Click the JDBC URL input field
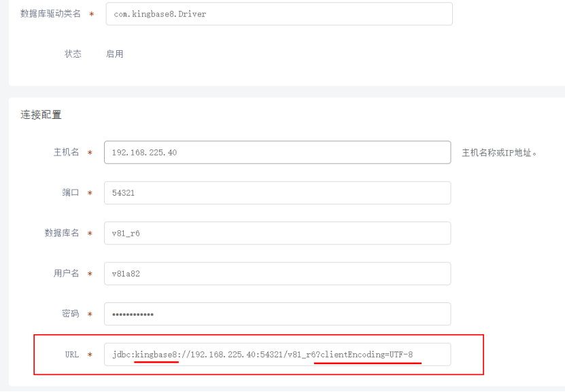The width and height of the screenshot is (565, 392). click(x=277, y=355)
